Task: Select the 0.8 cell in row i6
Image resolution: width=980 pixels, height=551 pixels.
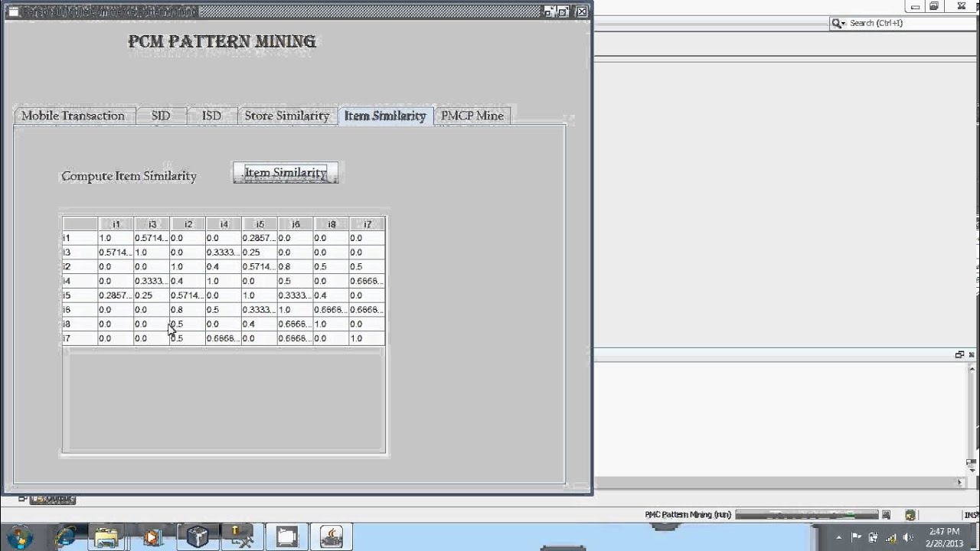Action: [x=188, y=310]
